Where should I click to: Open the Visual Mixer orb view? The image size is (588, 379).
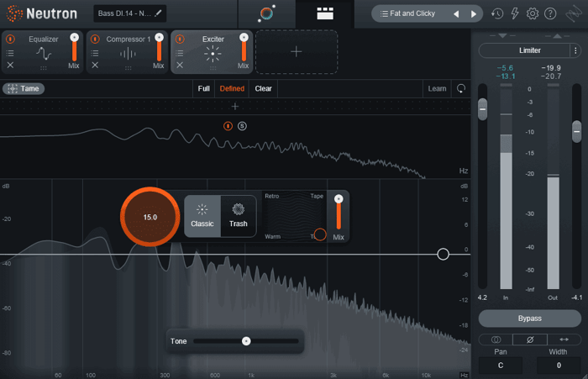point(266,13)
